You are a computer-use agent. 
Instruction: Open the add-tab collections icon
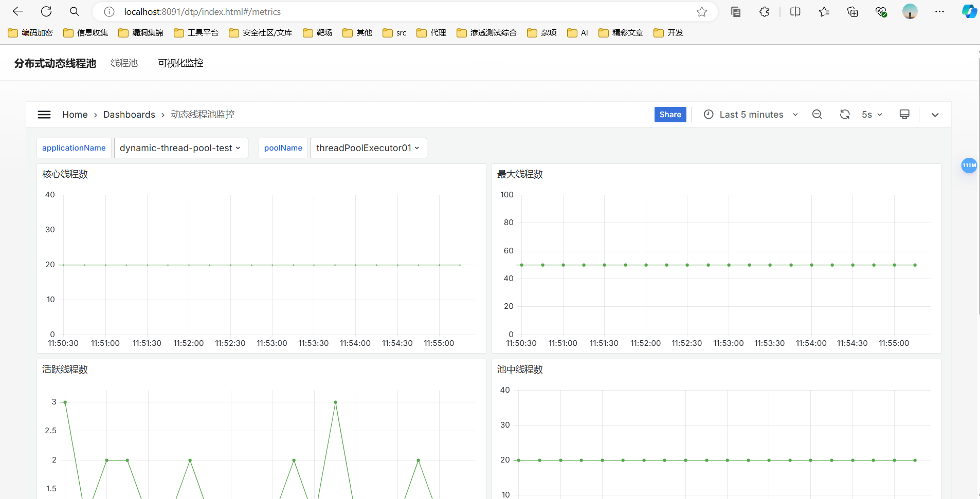[852, 12]
